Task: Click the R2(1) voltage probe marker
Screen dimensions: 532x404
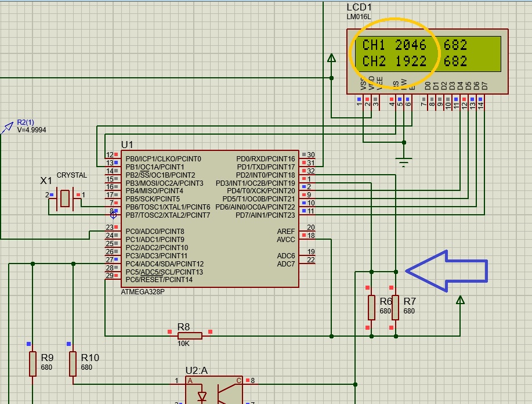Action: (8, 127)
